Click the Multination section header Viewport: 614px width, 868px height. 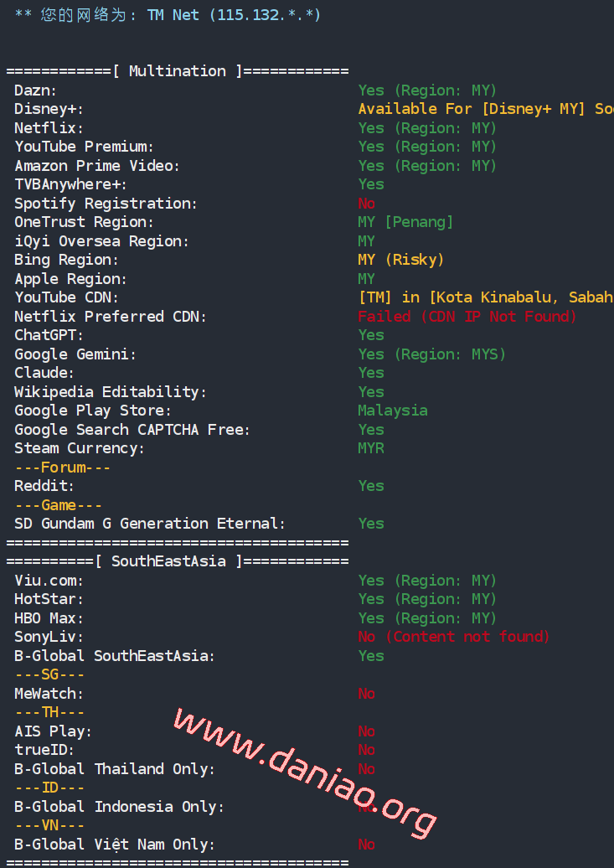(177, 71)
